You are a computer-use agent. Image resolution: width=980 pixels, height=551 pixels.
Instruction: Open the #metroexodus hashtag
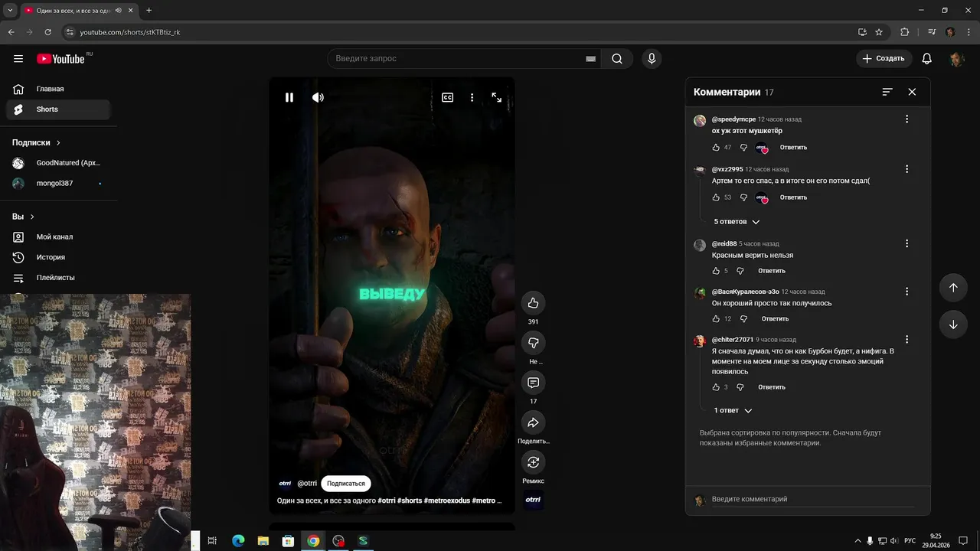click(x=446, y=500)
